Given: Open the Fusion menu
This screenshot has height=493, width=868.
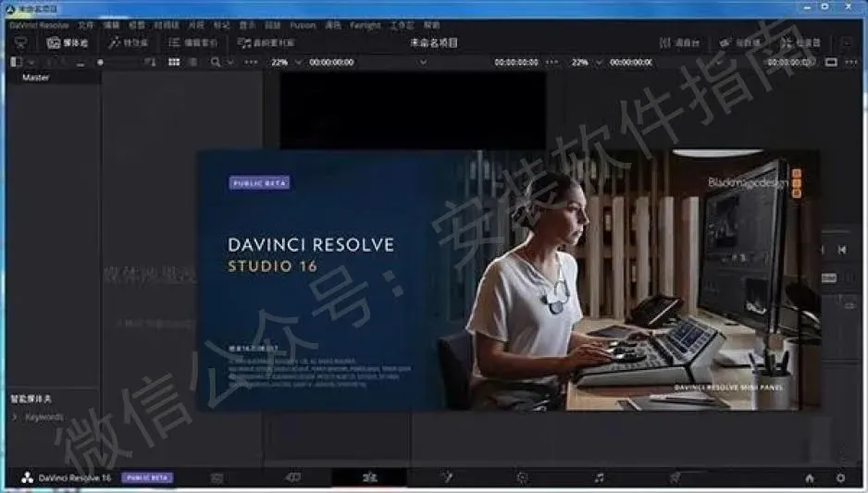Looking at the screenshot, I should 303,25.
